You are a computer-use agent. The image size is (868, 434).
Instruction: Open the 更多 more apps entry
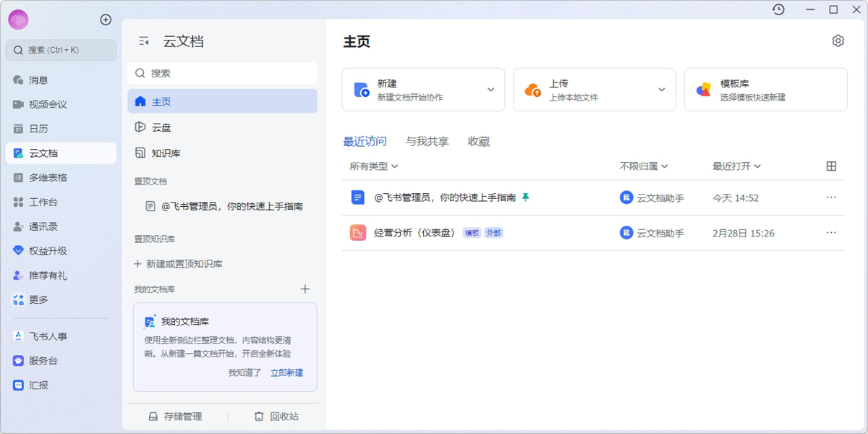click(x=61, y=299)
